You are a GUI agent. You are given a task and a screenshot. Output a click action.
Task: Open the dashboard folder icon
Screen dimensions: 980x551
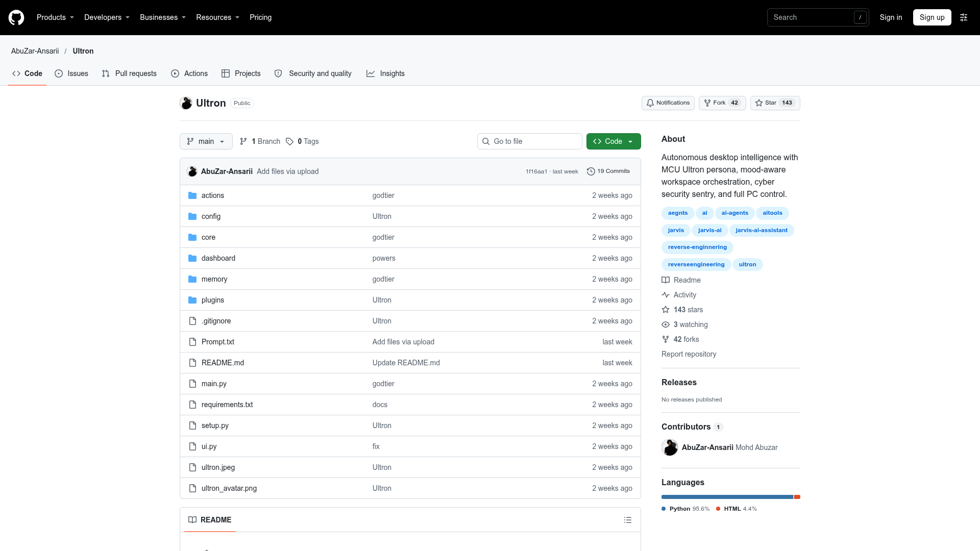point(192,258)
